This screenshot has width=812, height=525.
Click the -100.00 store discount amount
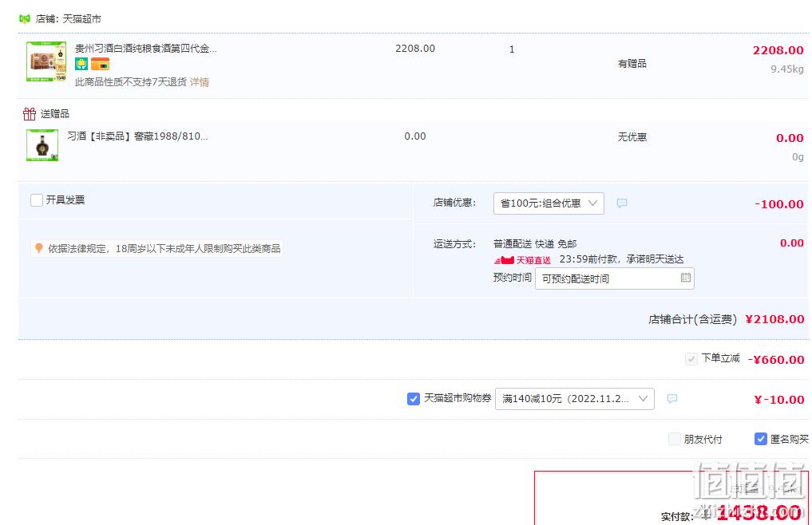coord(778,204)
